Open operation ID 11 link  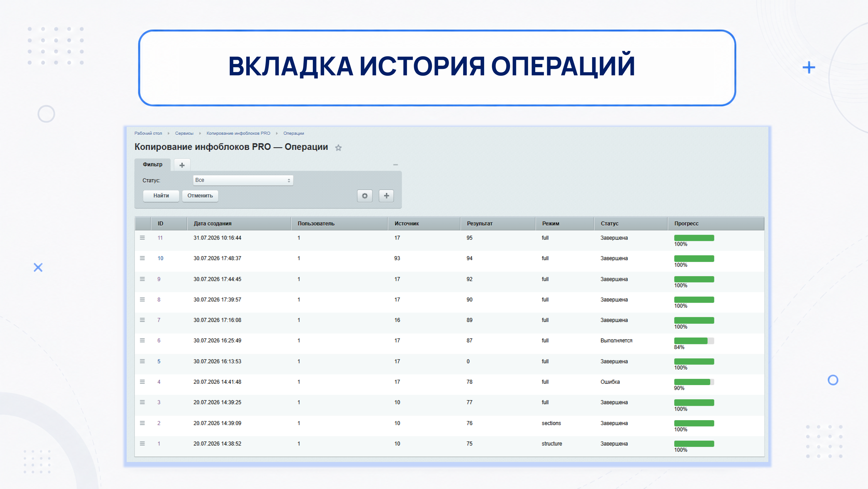(x=160, y=238)
